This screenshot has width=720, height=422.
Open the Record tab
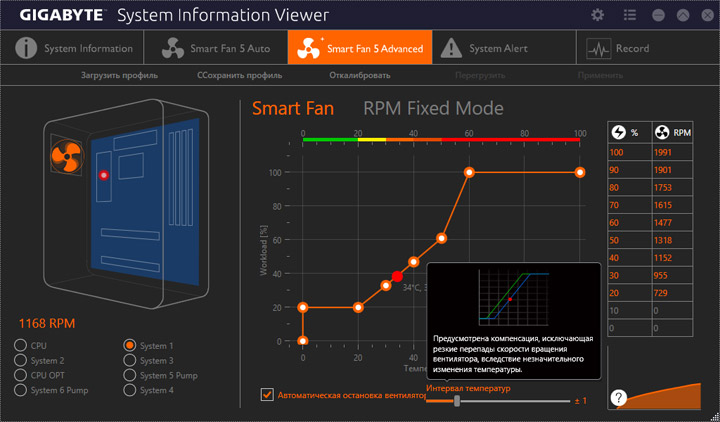point(647,47)
